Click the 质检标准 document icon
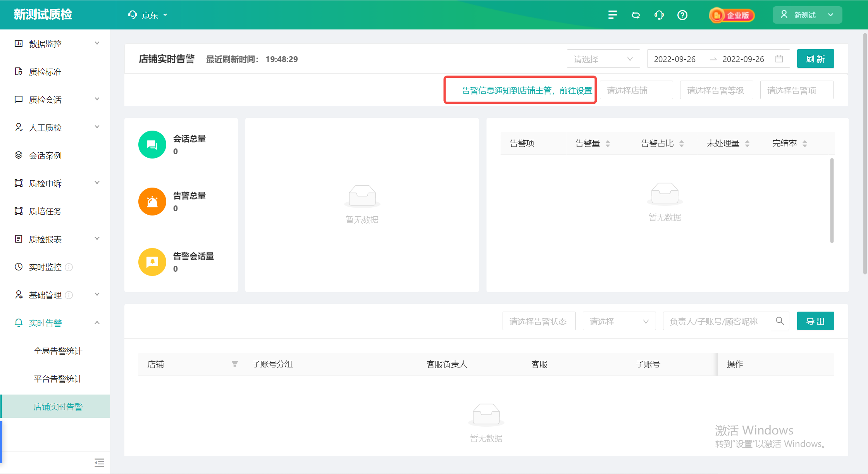Image resolution: width=868 pixels, height=474 pixels. pyautogui.click(x=19, y=71)
